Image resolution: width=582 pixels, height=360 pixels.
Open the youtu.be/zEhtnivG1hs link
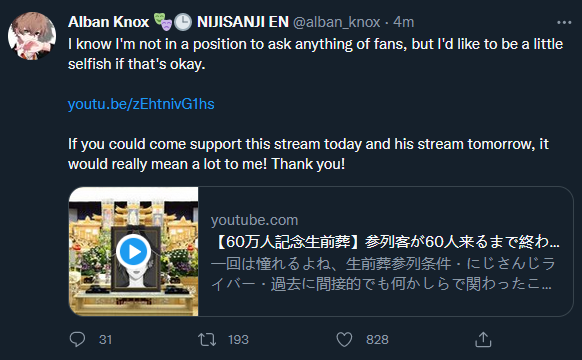pos(141,104)
